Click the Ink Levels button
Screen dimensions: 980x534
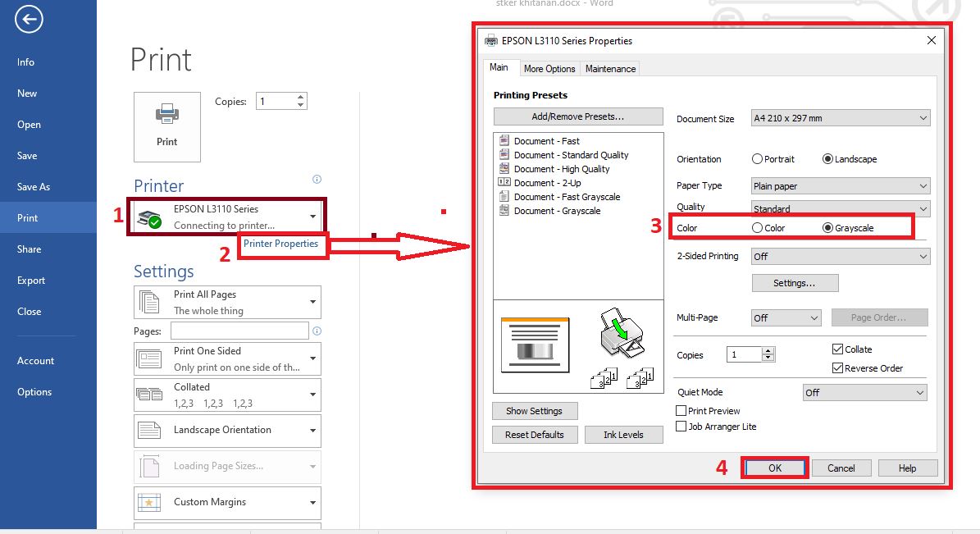click(624, 435)
